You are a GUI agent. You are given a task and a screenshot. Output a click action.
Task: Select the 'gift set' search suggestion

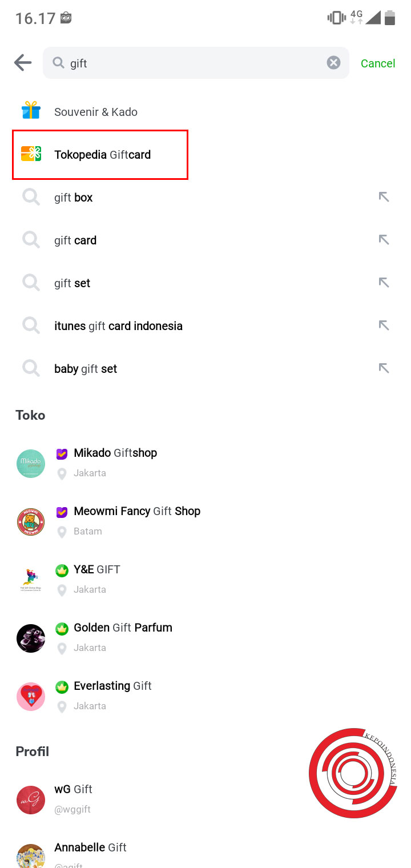pyautogui.click(x=72, y=283)
